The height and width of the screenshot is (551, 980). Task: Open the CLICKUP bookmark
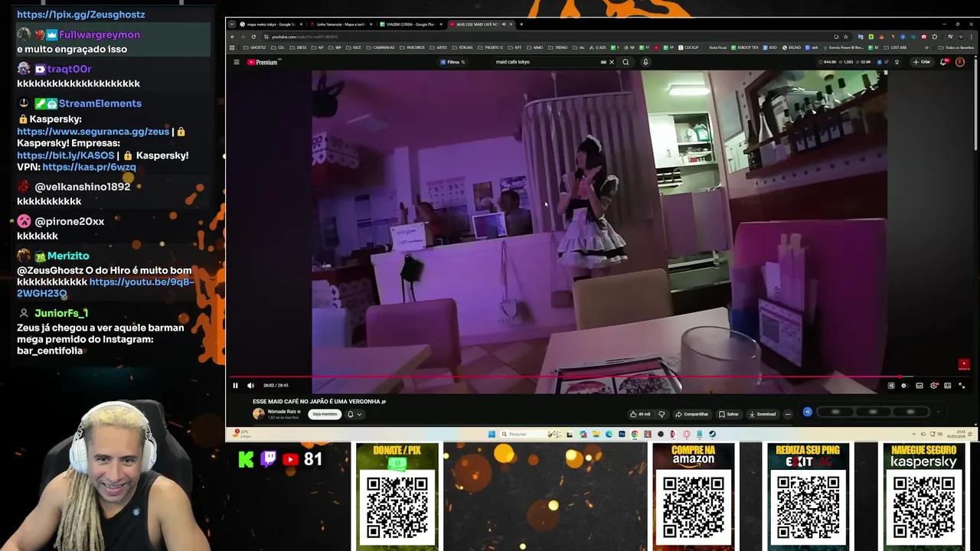(x=688, y=47)
